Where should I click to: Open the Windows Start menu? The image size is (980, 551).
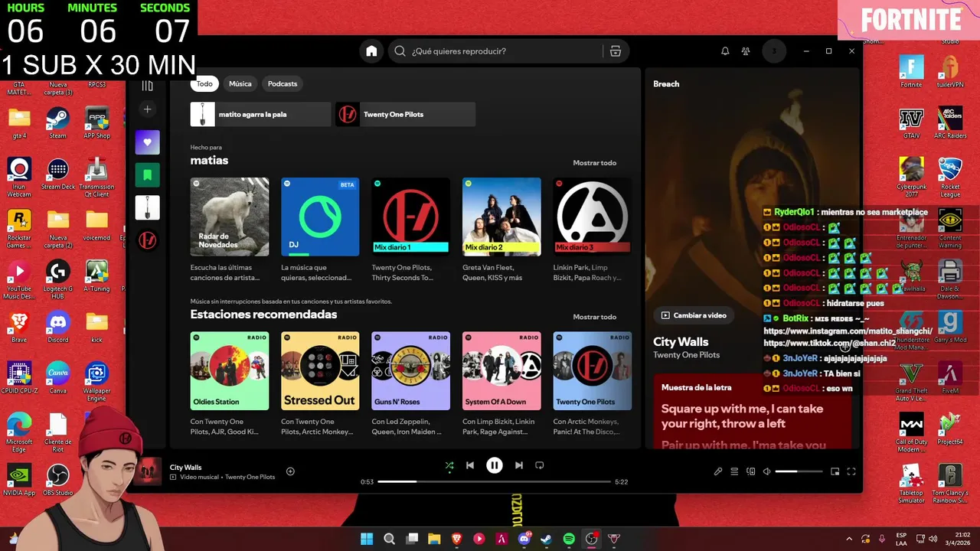[x=367, y=539]
